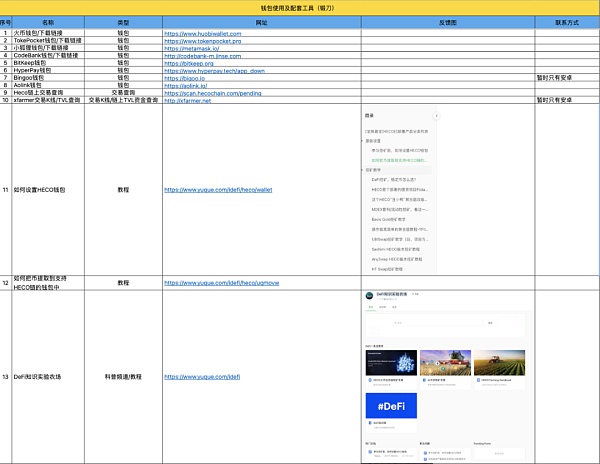This screenshot has width=600, height=464.
Task: Open the HyperPay app_down link
Action: coord(214,71)
